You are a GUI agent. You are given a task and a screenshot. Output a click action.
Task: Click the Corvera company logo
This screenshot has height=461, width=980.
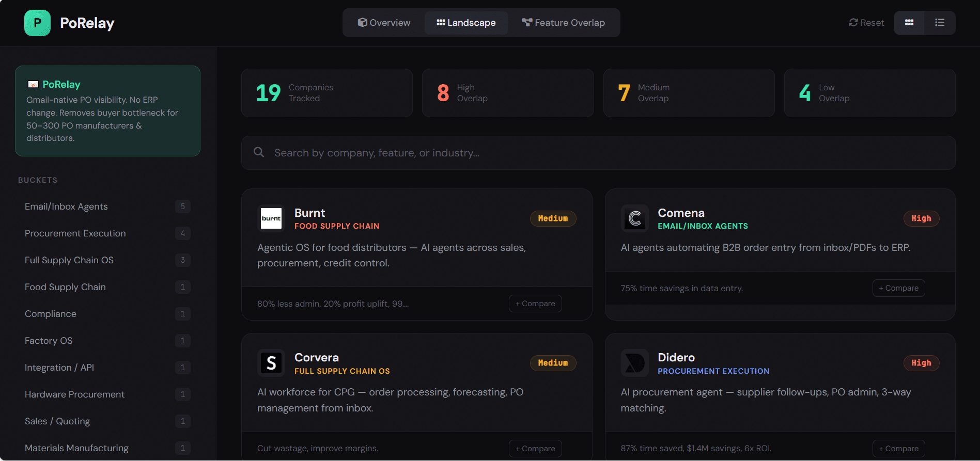pos(271,363)
